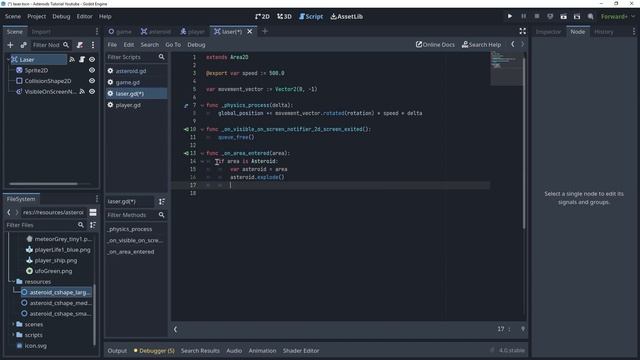Open VisibleOnScreenNotifier signal connections icon

82,91
